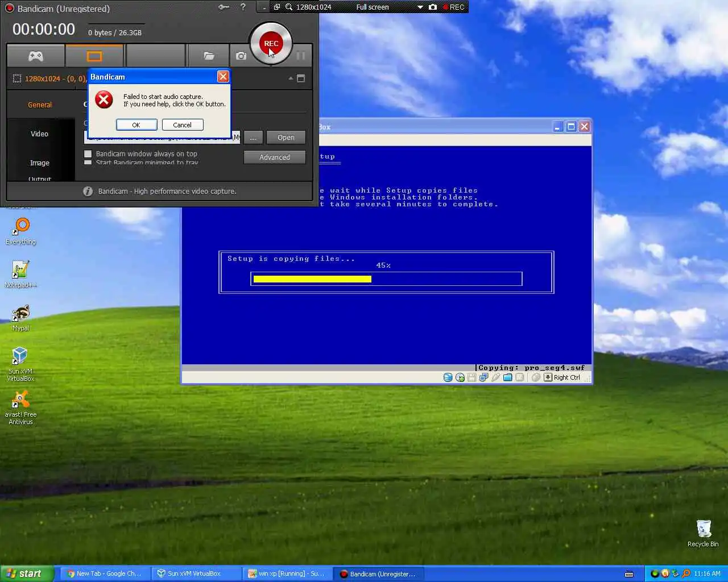The height and width of the screenshot is (582, 728).
Task: Click the find window magnifier on capture bar
Action: [289, 7]
